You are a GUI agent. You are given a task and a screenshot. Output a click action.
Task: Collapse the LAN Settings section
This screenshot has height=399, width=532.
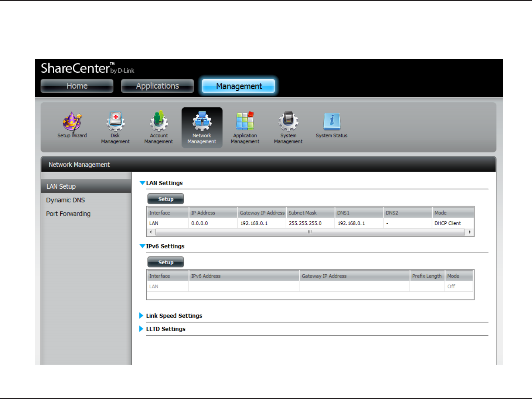142,183
